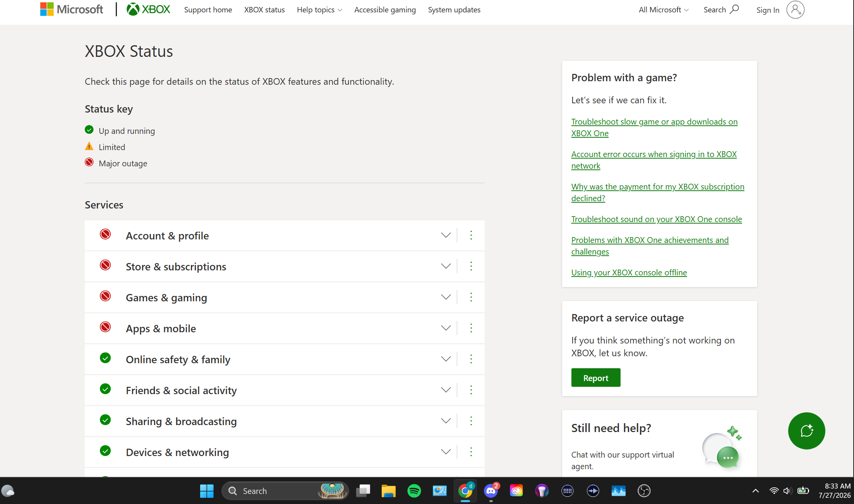This screenshot has height=504, width=854.
Task: Open Accessible gaming in the nav bar
Action: coord(385,10)
